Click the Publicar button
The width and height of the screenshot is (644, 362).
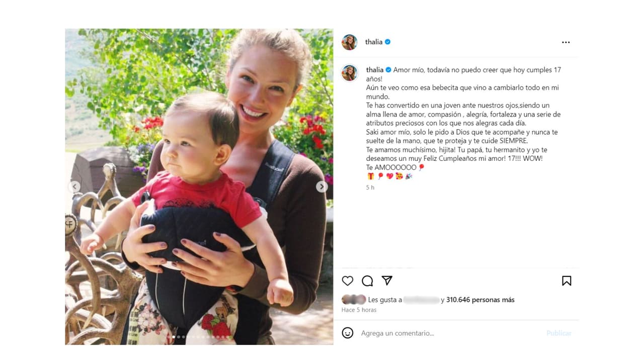(559, 333)
